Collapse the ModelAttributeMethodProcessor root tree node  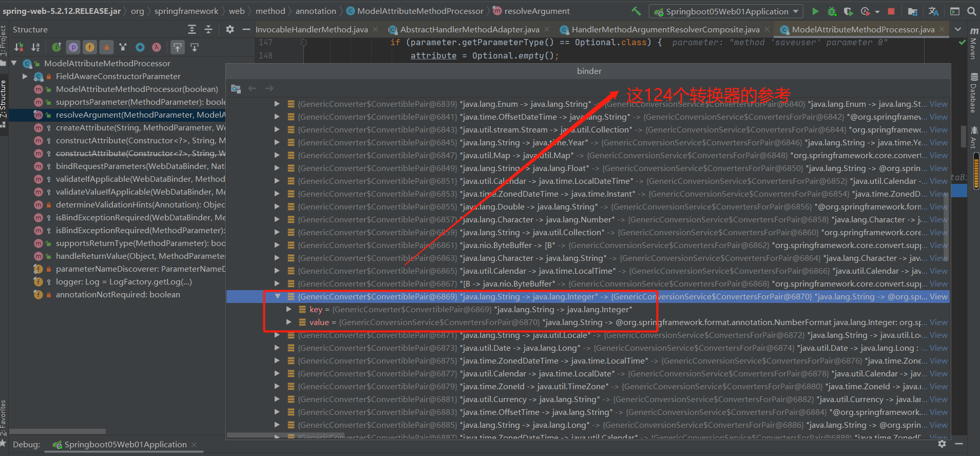(14, 63)
